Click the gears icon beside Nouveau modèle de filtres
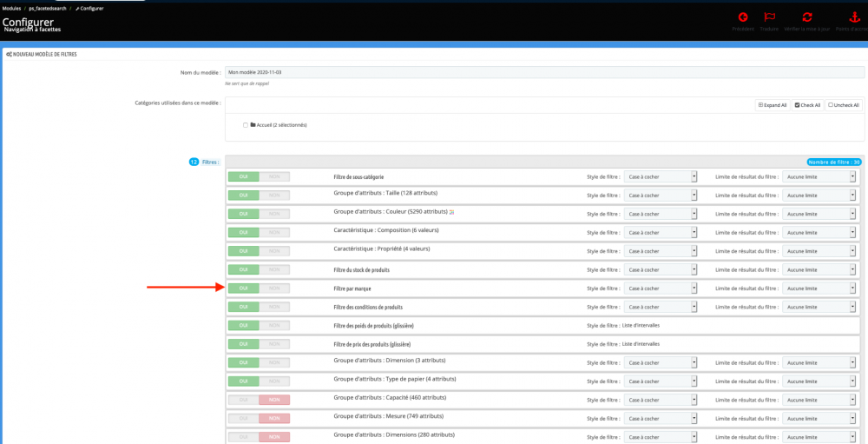This screenshot has height=444, width=868. (x=9, y=54)
